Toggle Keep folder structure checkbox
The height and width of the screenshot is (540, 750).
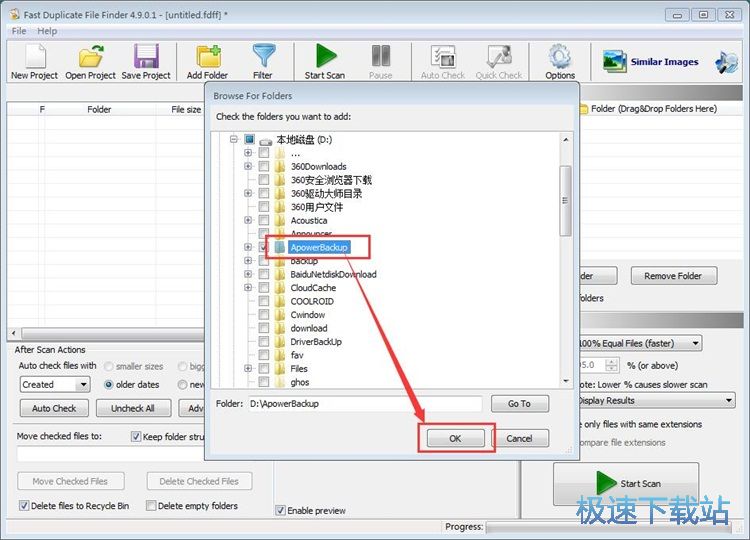tap(136, 436)
